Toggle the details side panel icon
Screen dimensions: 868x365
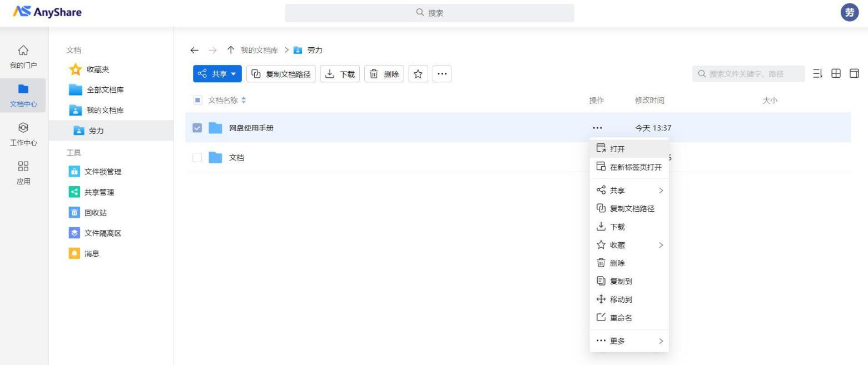click(x=854, y=74)
